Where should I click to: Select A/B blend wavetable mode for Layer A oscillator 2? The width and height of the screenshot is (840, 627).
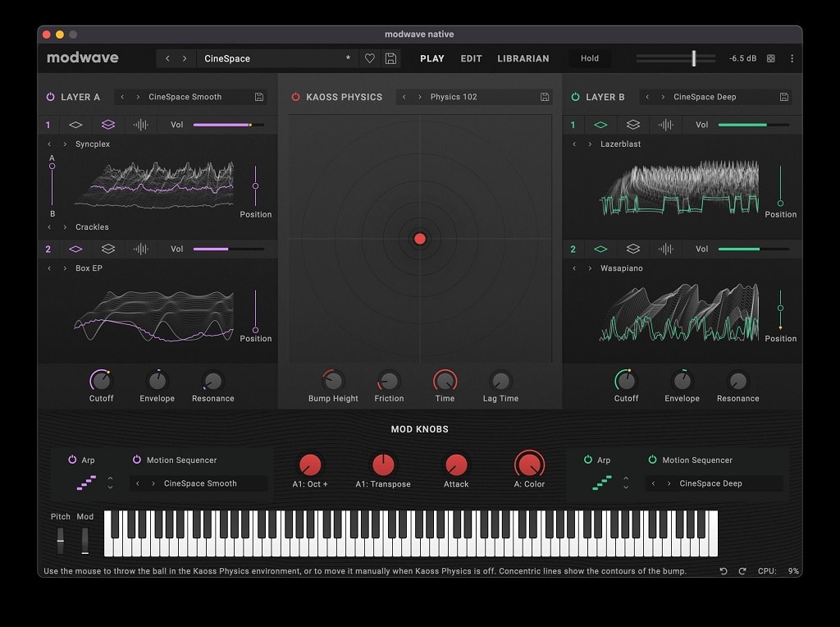coord(108,249)
